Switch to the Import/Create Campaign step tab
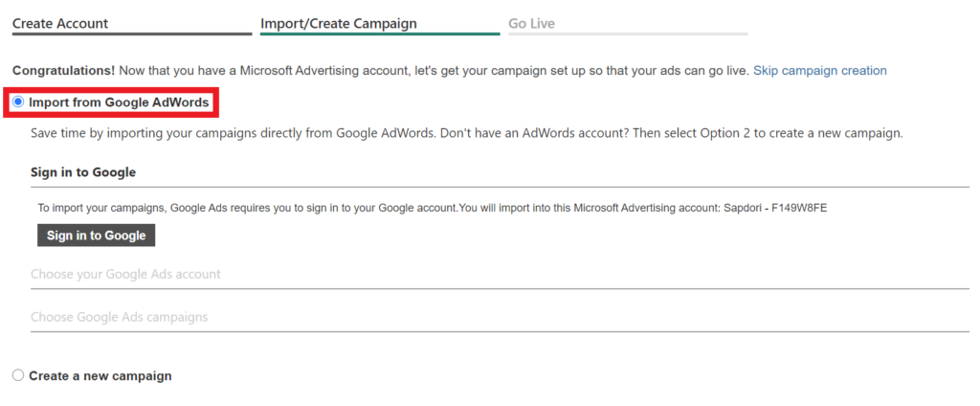Image resolution: width=980 pixels, height=406 pixels. (338, 23)
